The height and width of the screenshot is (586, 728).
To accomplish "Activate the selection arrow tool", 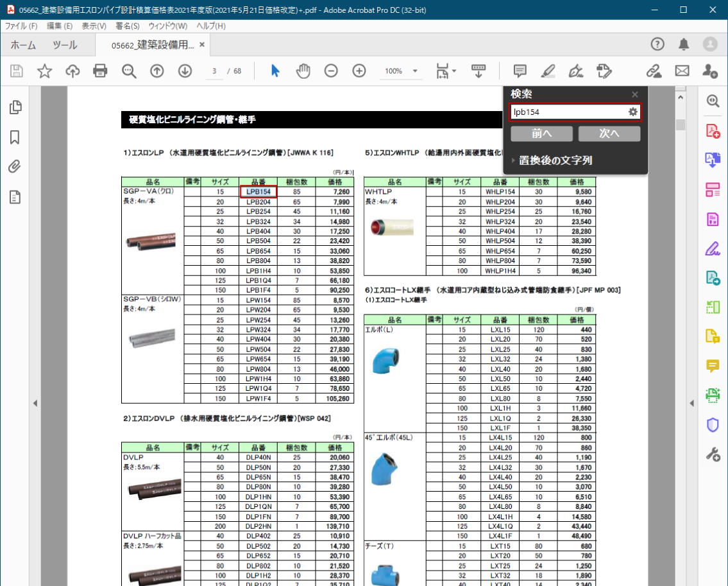I will (275, 71).
